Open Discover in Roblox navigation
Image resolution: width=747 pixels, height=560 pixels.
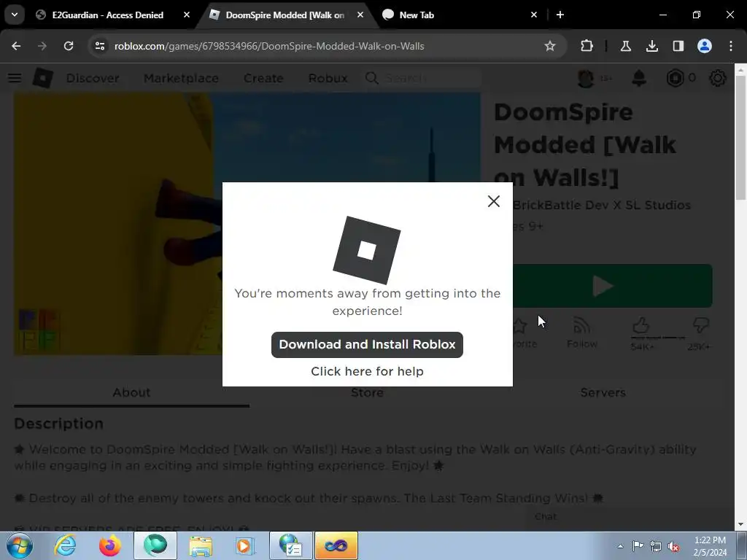click(x=93, y=78)
